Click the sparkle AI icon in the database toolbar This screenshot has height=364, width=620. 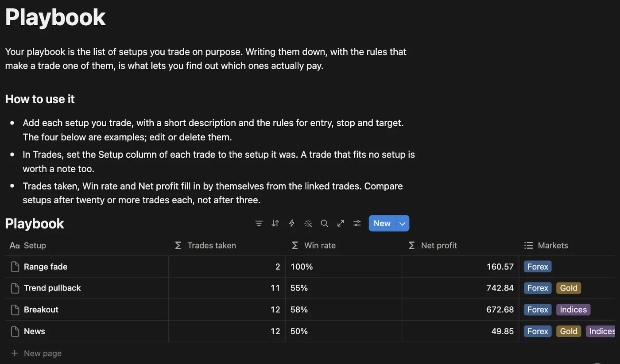click(308, 223)
